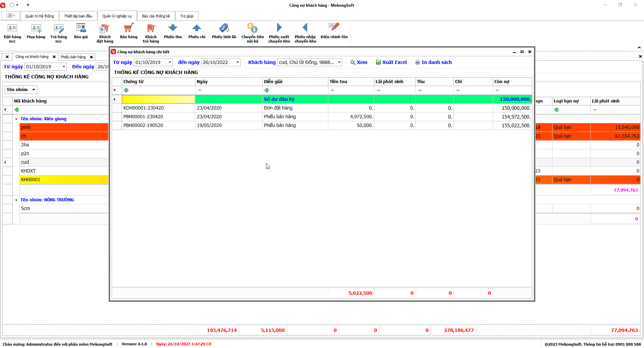The height and width of the screenshot is (348, 644).
Task: Click the Còn nợ column header
Action: (512, 82)
